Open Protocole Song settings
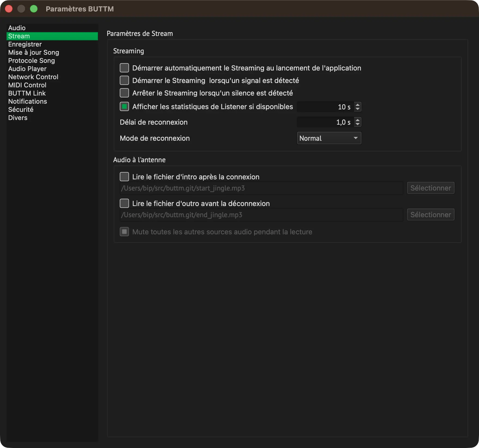This screenshot has height=448, width=479. coord(52,60)
